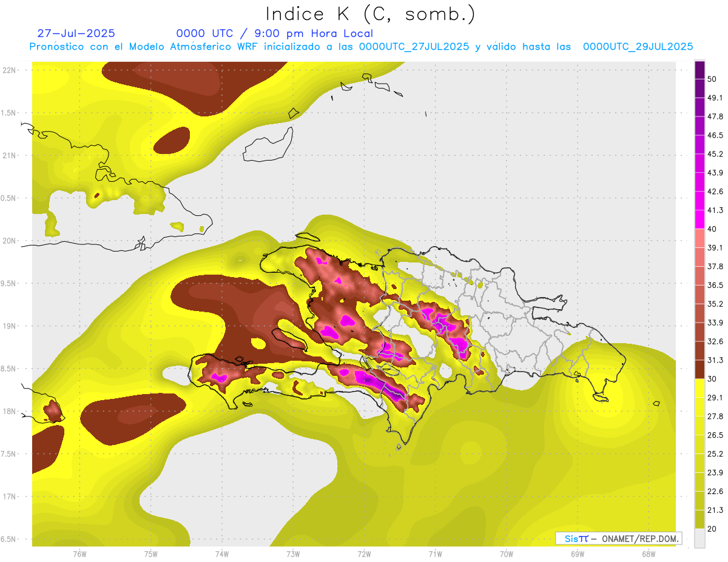
Task: Click the "74W" longitude label
Action: point(221,554)
